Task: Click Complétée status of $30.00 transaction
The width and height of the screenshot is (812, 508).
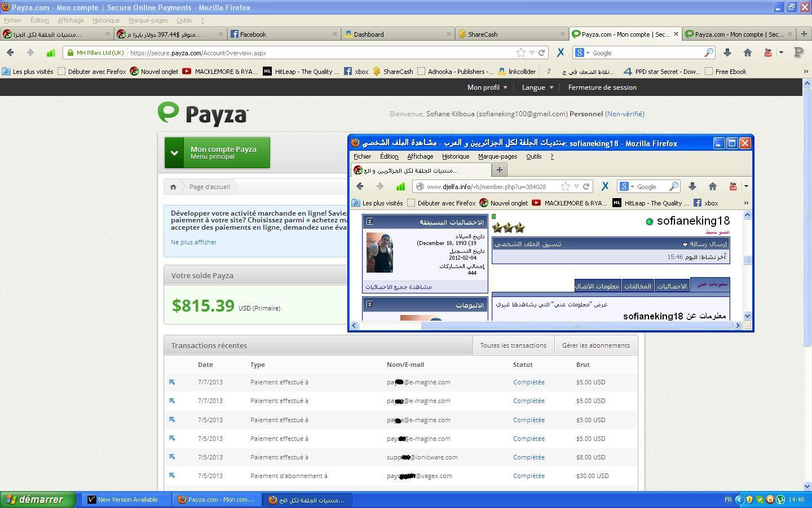Action: click(529, 476)
